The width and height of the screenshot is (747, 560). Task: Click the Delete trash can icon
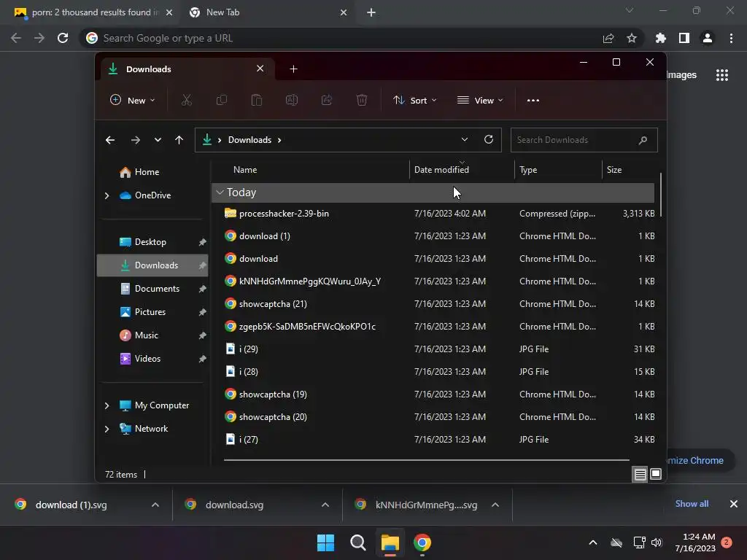pos(362,101)
